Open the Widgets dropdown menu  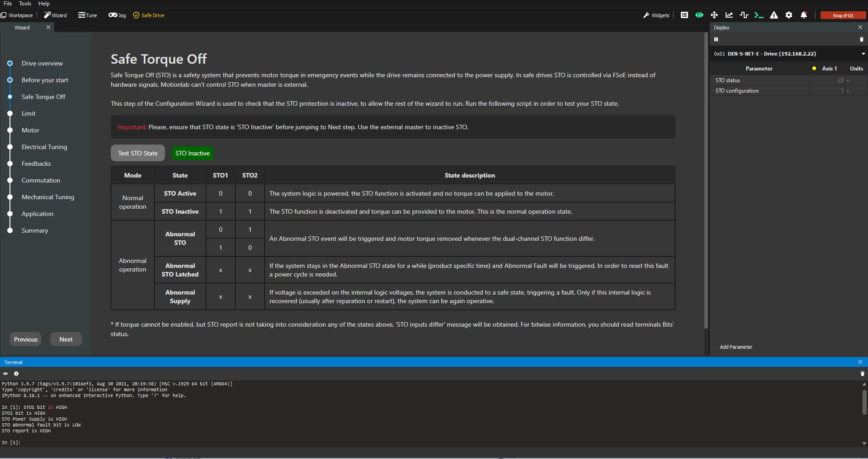(x=656, y=15)
